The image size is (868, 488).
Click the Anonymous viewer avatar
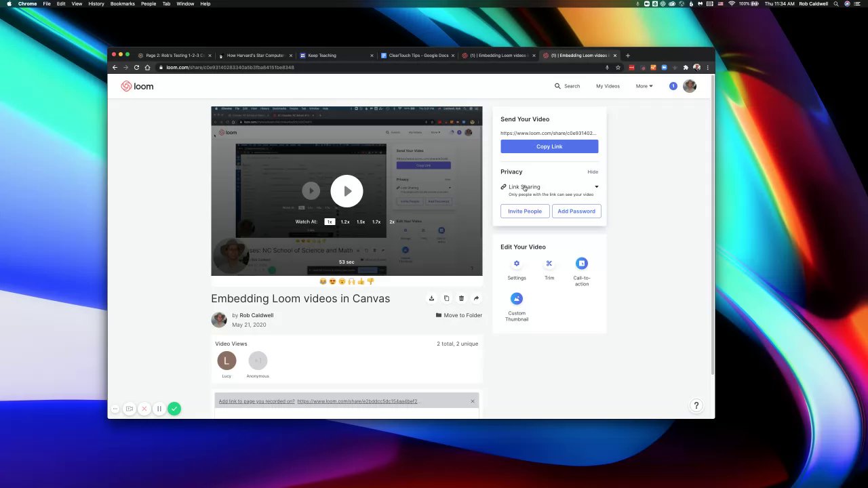click(x=258, y=361)
